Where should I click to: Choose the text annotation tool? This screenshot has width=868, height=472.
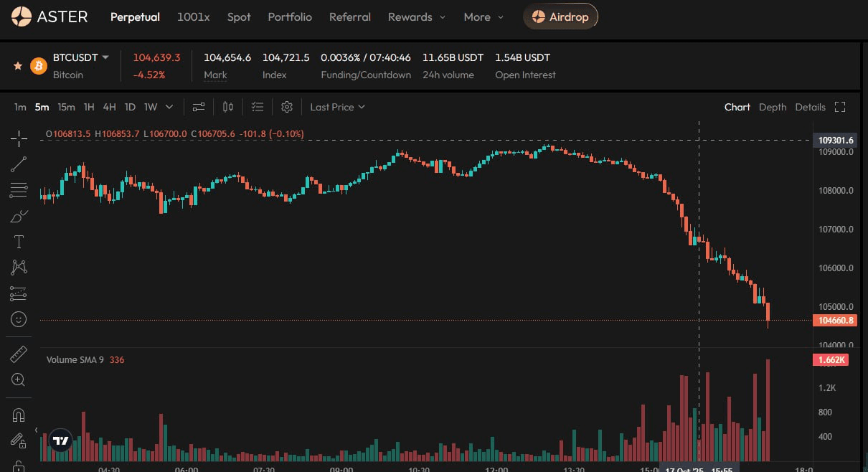(x=19, y=242)
